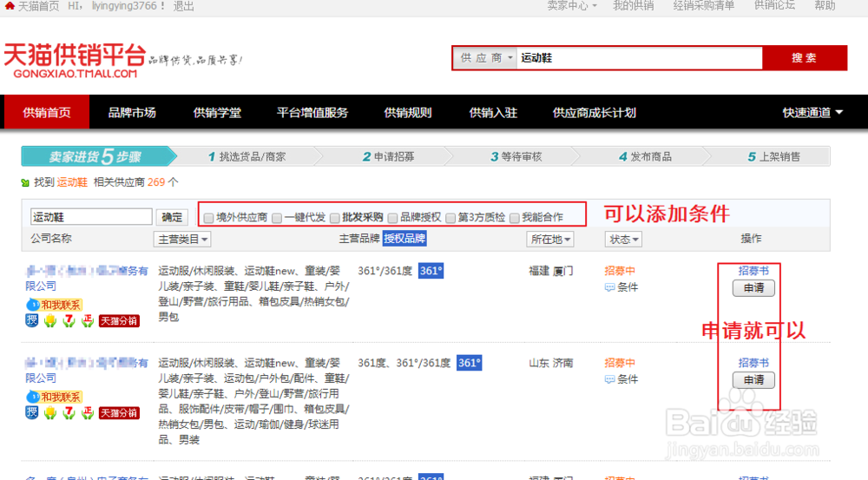
Task: Expand 快速通道 menu
Action: [812, 112]
